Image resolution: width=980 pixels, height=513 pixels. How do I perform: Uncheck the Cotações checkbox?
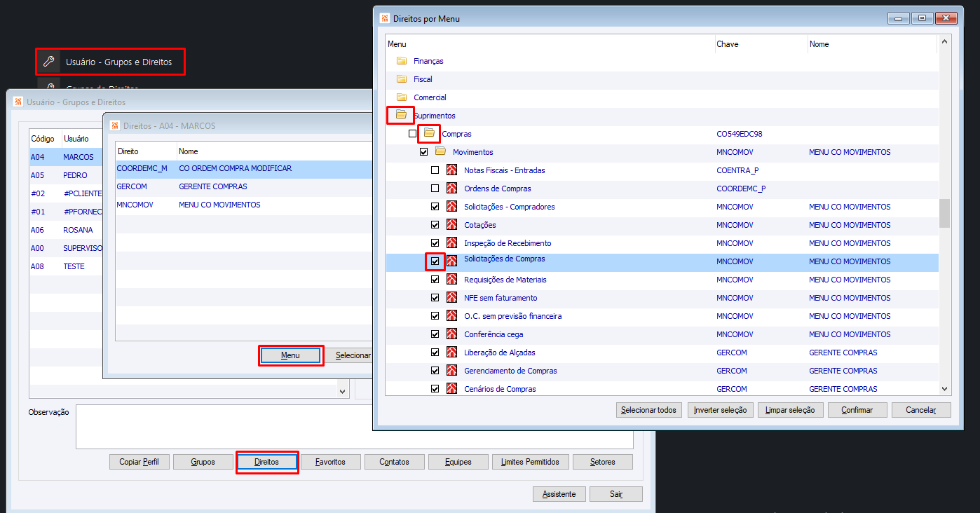[x=435, y=225]
